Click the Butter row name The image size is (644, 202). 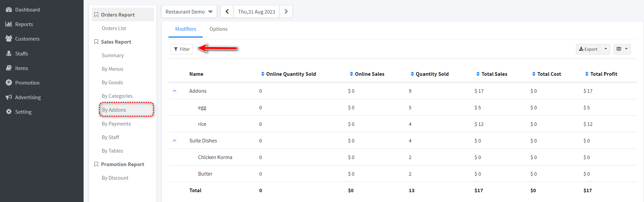205,174
